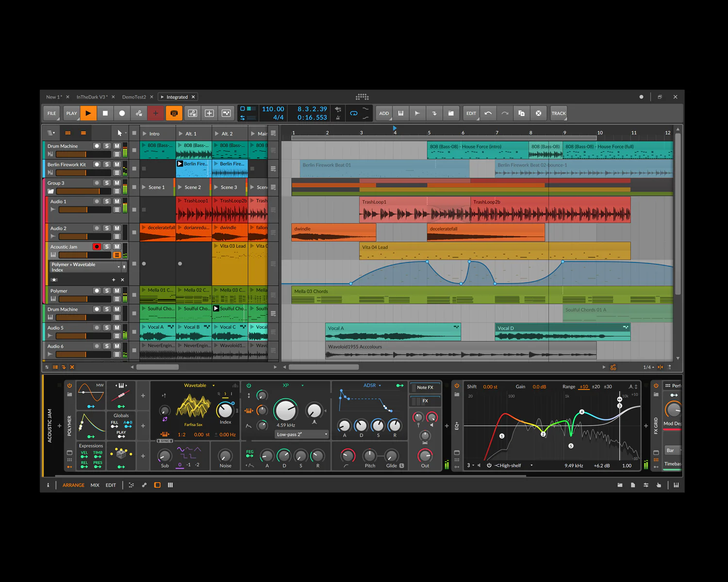The height and width of the screenshot is (582, 728).
Task: Adjust the Audio 6 track volume fader
Action: 84,355
